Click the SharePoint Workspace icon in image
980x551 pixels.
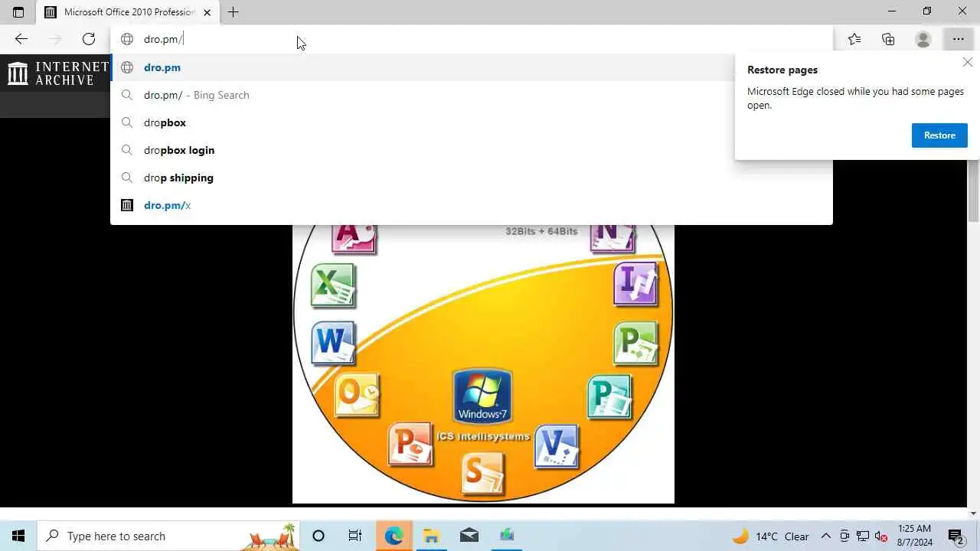(482, 473)
